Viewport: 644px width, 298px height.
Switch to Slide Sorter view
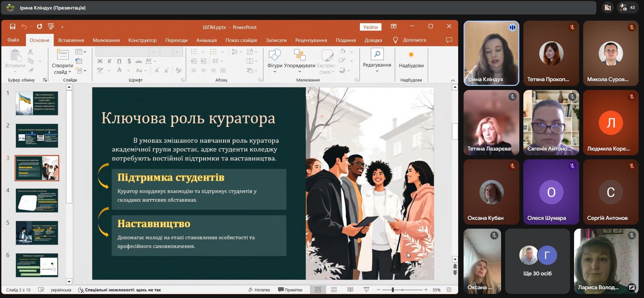click(334, 290)
